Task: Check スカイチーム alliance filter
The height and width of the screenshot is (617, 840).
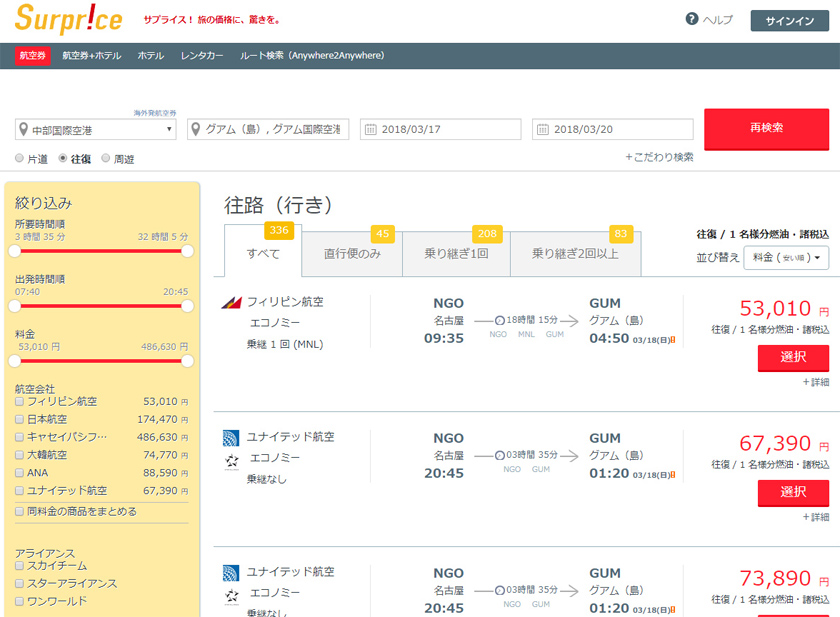Action: tap(19, 566)
